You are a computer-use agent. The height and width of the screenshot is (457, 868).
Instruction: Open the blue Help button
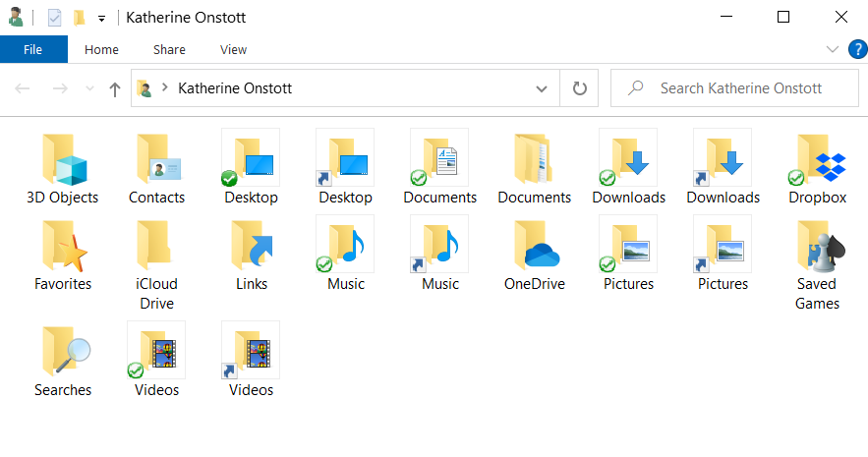[857, 49]
